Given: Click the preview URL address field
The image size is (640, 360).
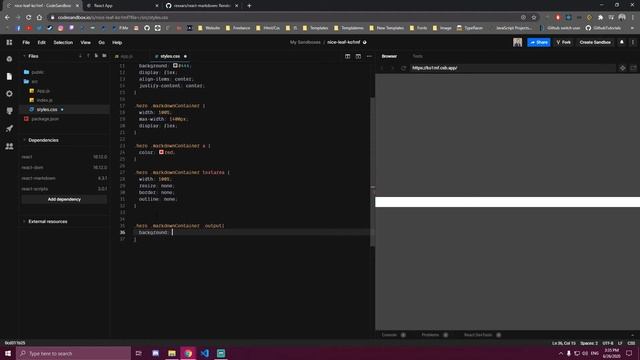Looking at the screenshot, I should click(512, 68).
